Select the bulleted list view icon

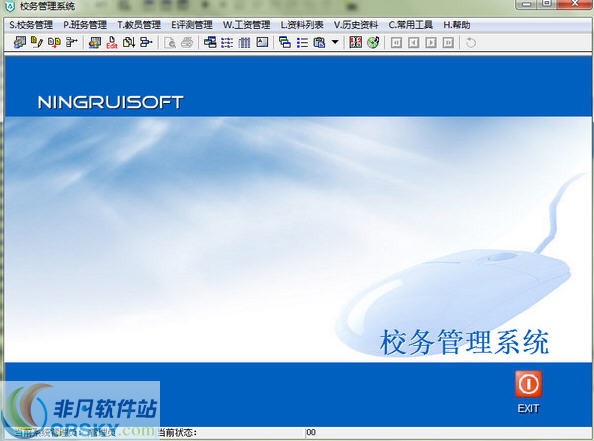click(302, 42)
